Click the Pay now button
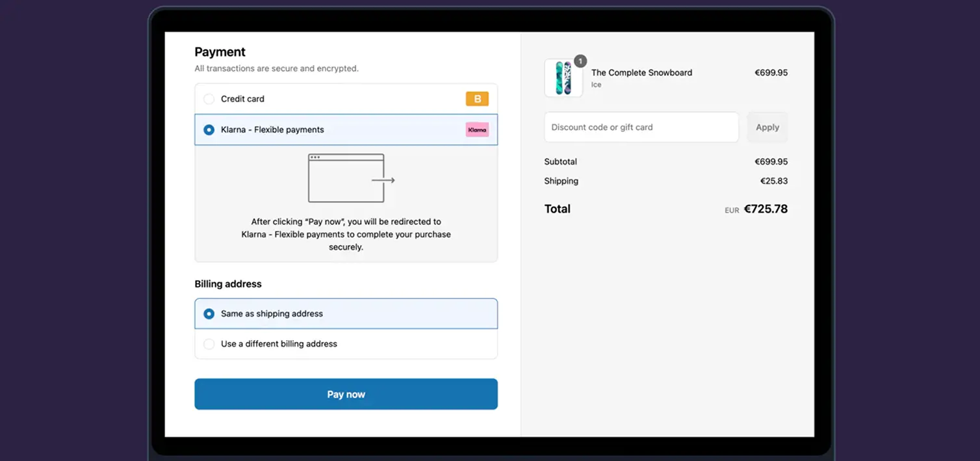This screenshot has width=980, height=461. pos(346,393)
